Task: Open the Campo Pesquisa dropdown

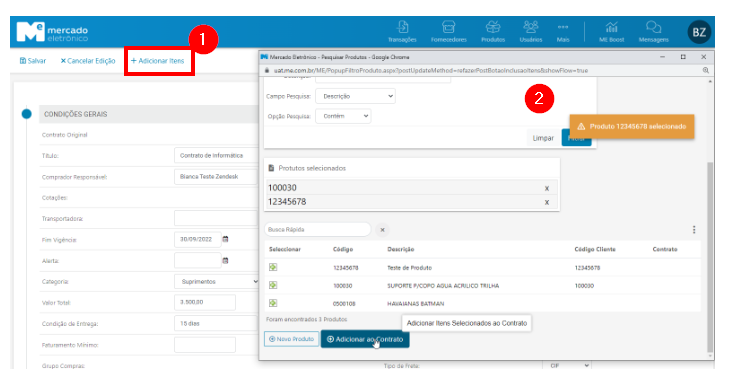Action: coord(355,96)
